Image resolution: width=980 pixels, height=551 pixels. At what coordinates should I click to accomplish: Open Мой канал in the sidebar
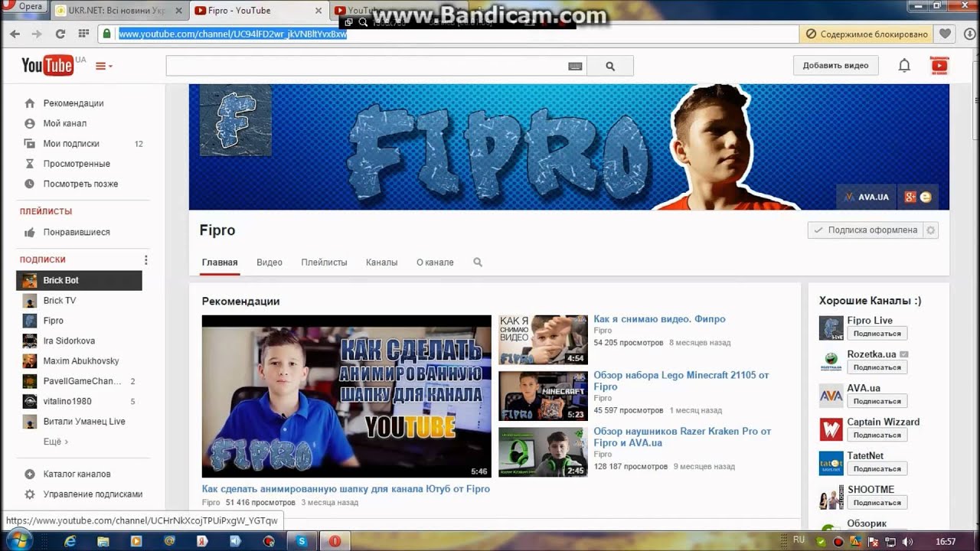click(x=64, y=123)
